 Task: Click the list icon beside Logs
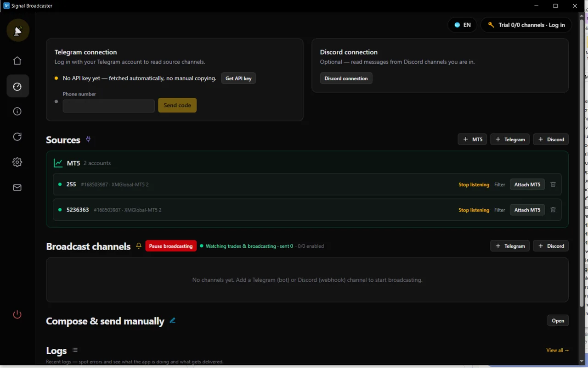(x=75, y=350)
